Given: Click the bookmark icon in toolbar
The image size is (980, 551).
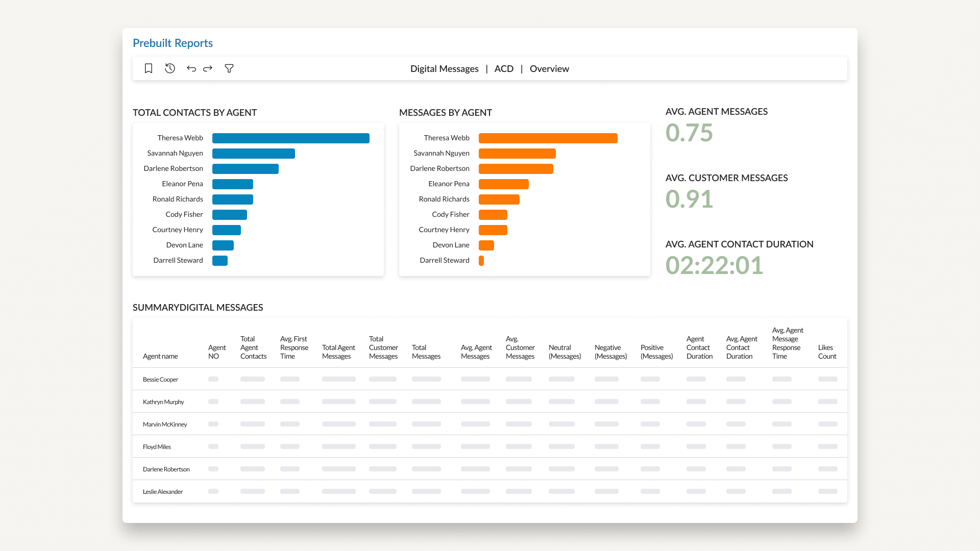Looking at the screenshot, I should [x=149, y=68].
